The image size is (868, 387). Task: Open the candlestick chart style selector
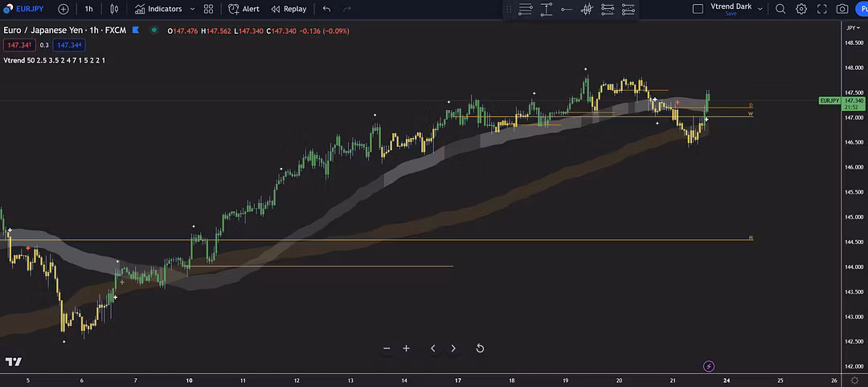tap(114, 9)
